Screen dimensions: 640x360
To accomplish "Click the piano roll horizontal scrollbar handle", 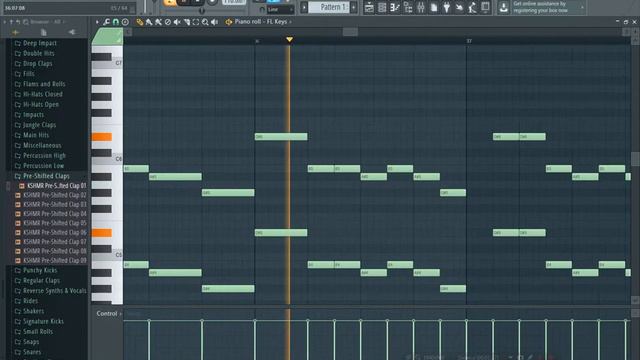I will tap(350, 32).
